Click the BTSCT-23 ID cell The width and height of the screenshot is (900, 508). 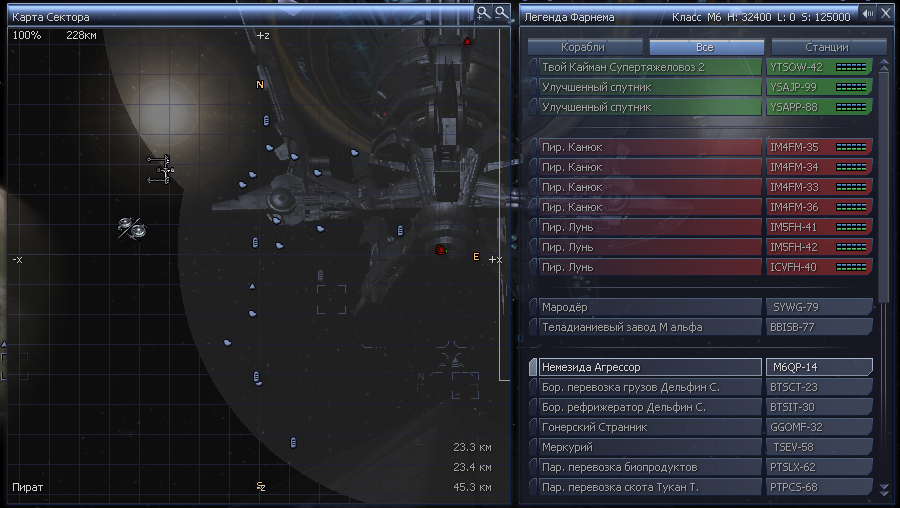pos(819,387)
